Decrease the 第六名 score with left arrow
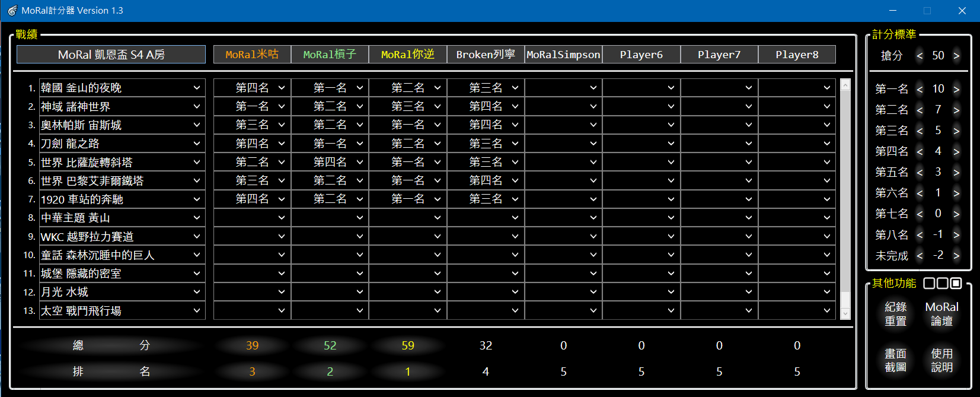 click(x=920, y=193)
